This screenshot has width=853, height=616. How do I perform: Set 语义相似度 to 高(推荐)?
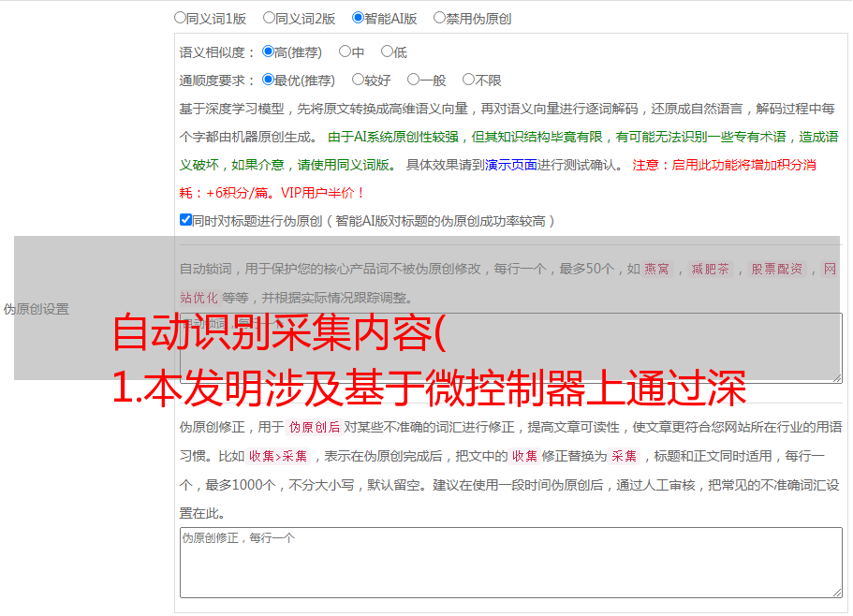coord(268,52)
